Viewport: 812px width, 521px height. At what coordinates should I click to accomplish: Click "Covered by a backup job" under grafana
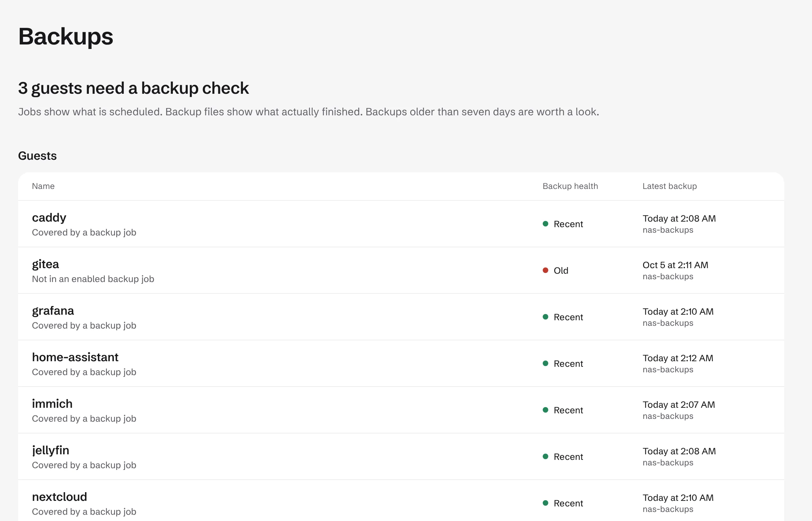(84, 325)
